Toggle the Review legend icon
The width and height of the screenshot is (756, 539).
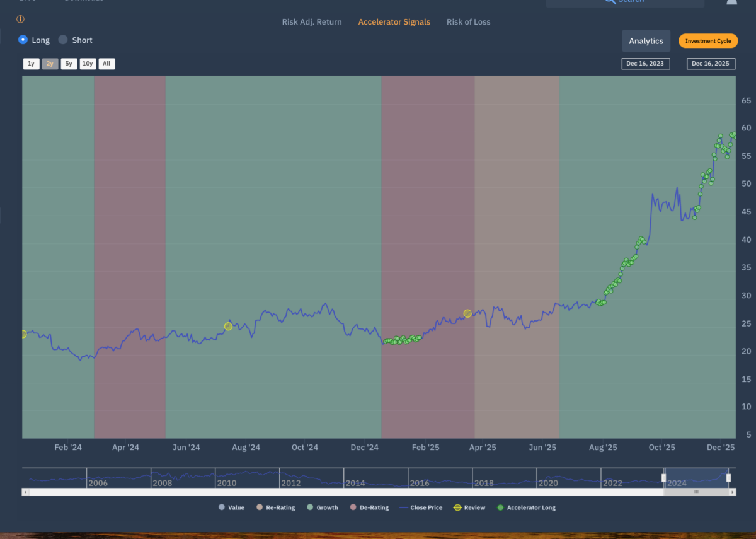click(x=457, y=507)
